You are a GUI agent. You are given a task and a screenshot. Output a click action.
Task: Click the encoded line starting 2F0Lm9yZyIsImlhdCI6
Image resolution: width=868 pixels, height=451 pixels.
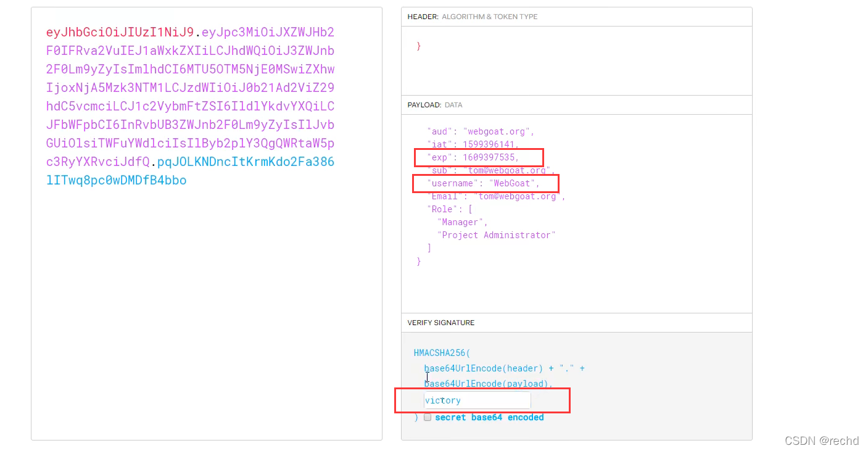(x=190, y=69)
